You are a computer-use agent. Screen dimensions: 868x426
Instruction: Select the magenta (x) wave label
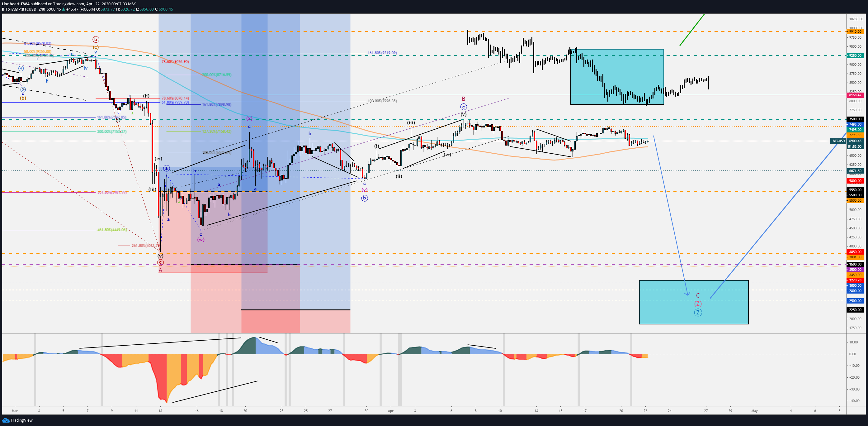coord(249,118)
